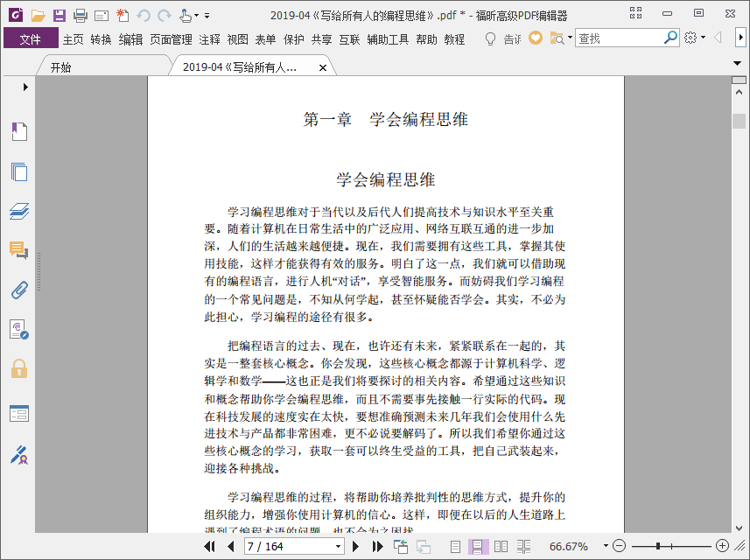Click the page number field showing 7 / 164
750x560 pixels.
(x=289, y=546)
